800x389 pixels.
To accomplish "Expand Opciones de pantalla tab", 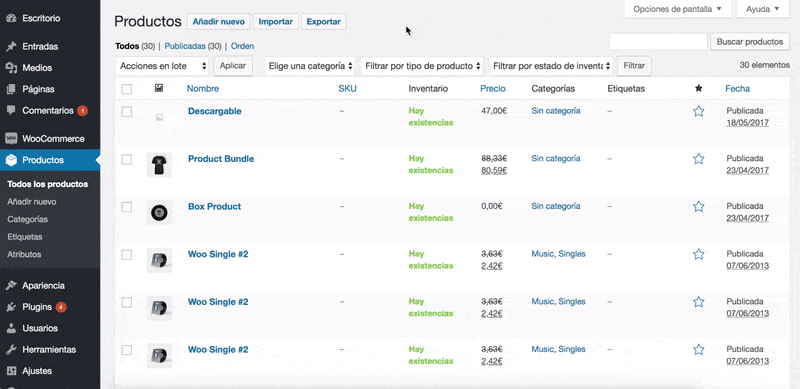I will 677,9.
